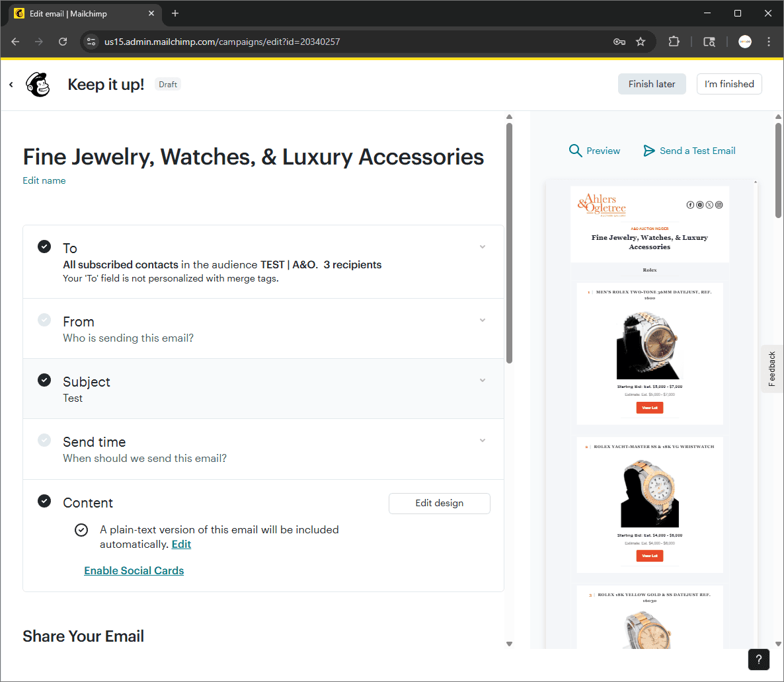Screen dimensions: 784x682
Task: Click the Subject value 'Test'
Action: pos(73,398)
